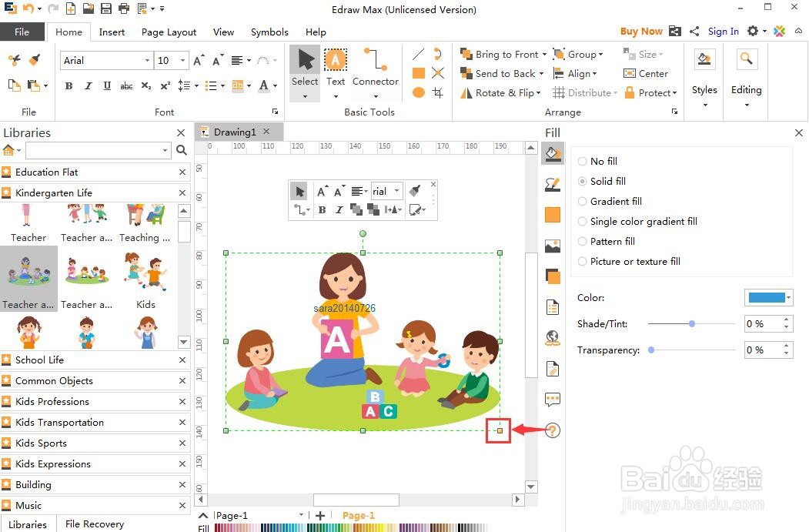Switch to File Recovery tab
This screenshot has width=809, height=532.
95,524
